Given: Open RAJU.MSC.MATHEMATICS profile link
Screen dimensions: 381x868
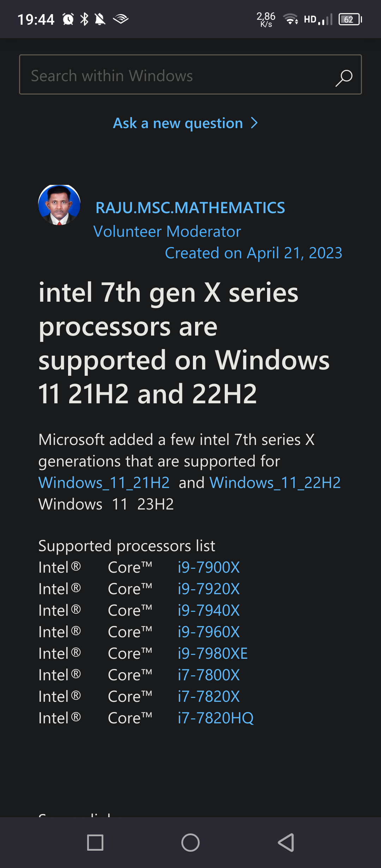Looking at the screenshot, I should click(190, 207).
